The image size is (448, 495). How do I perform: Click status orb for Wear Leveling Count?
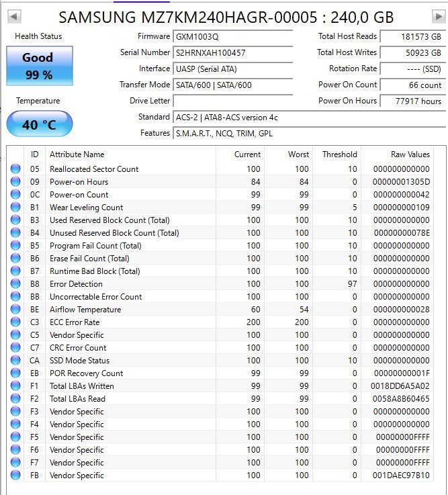(15, 207)
